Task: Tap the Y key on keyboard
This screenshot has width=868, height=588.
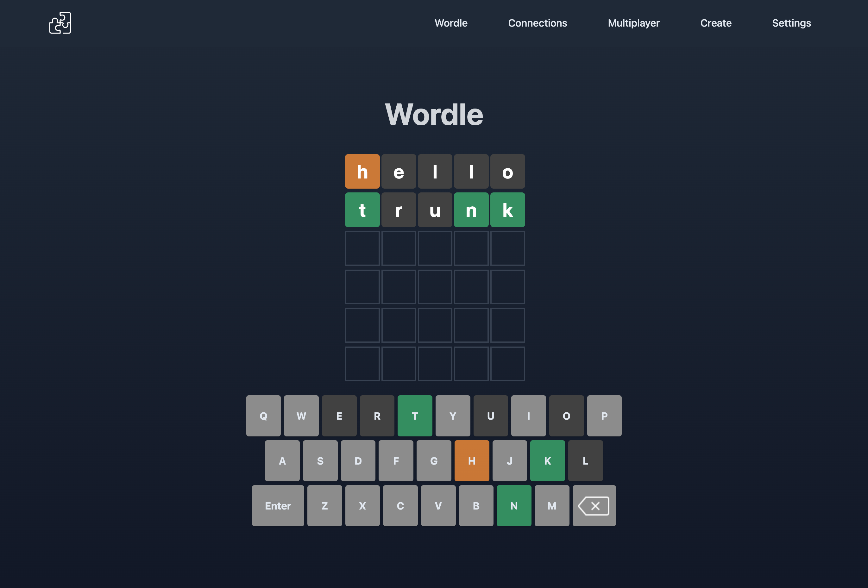Action: 453,416
